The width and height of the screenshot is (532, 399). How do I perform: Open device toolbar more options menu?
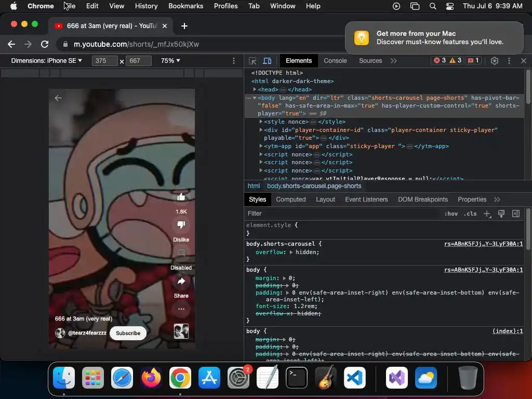point(233,61)
